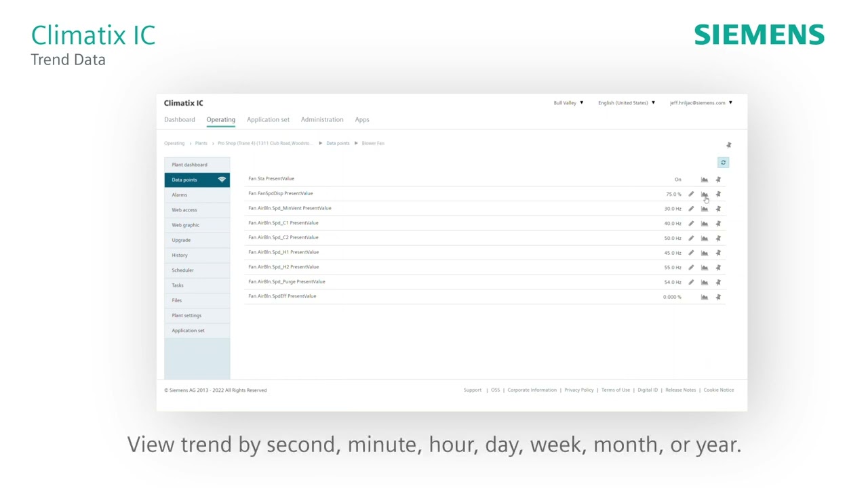Screen dimensions: 868x488
Task: Select Data points in sidebar
Action: click(x=197, y=180)
